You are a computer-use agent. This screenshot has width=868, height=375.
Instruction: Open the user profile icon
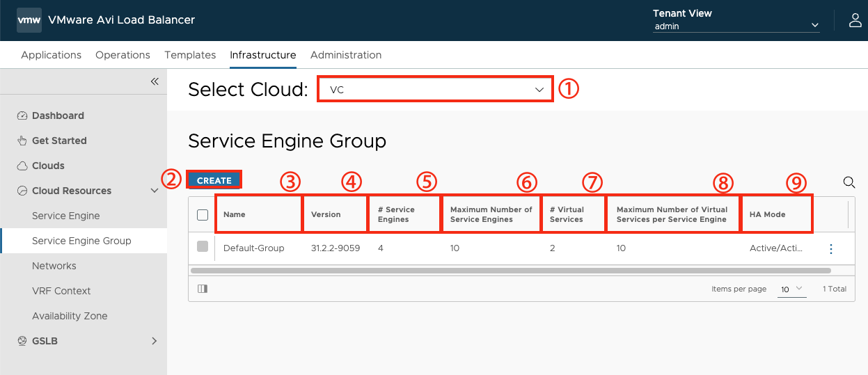point(855,20)
